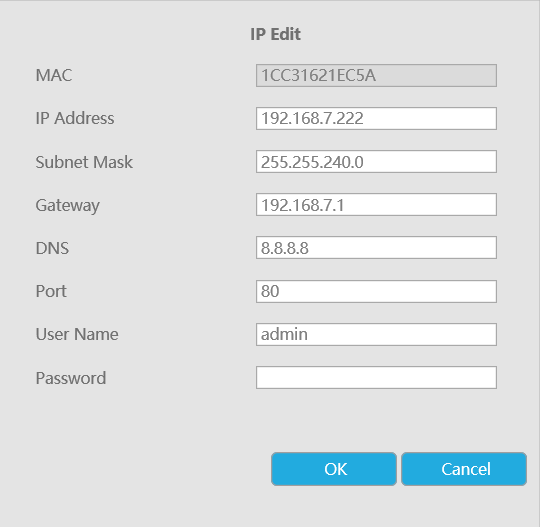
Task: Activate the Port input field
Action: click(x=376, y=291)
